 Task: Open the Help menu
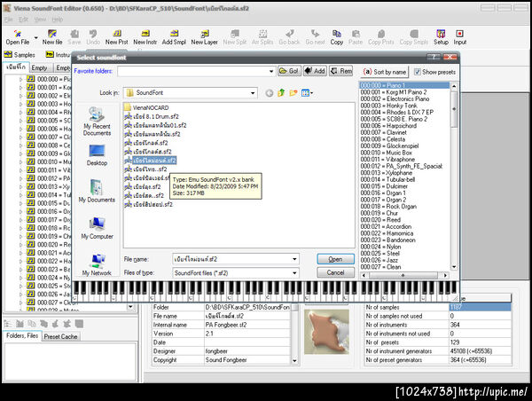click(x=58, y=20)
